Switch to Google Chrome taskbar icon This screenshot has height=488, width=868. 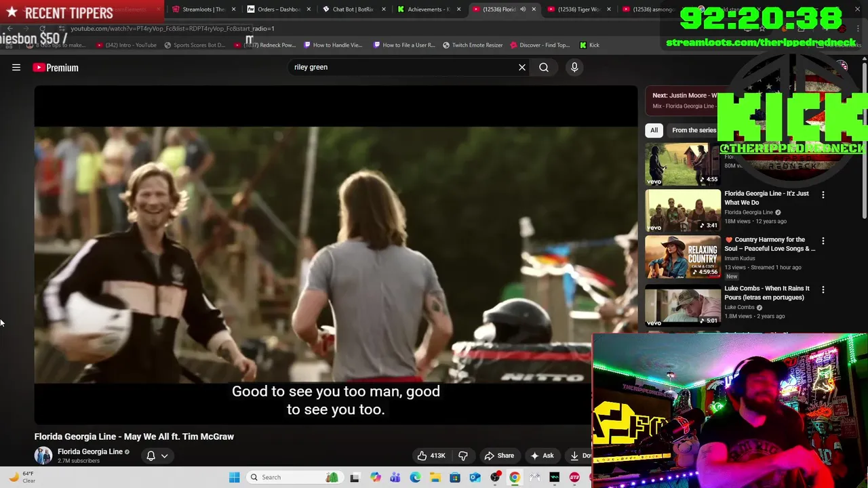click(515, 477)
